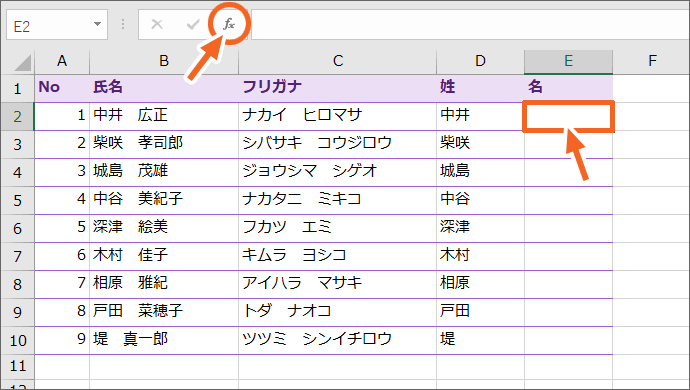Select the cell 'シバサキ コウジロウ'
Screen dimensions: 690x390
(338, 144)
